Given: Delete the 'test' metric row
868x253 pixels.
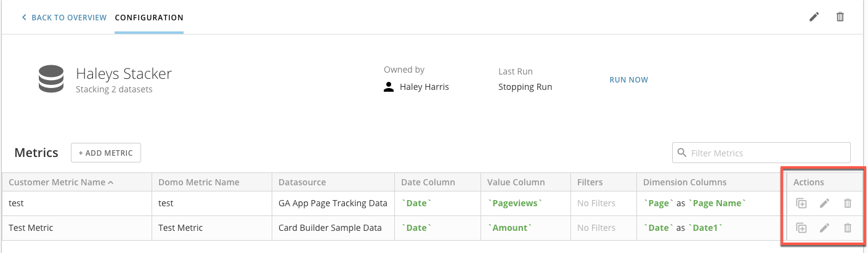Looking at the screenshot, I should 848,203.
